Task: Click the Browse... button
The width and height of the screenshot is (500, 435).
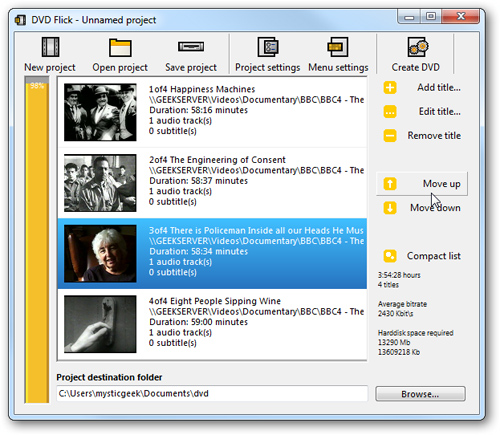Action: click(420, 394)
